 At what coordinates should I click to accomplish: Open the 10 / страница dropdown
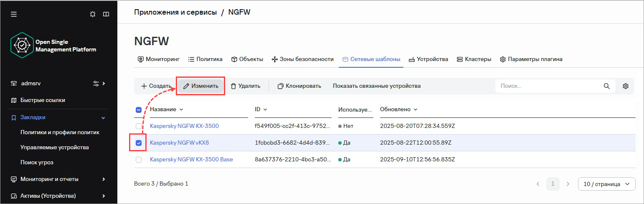click(607, 184)
